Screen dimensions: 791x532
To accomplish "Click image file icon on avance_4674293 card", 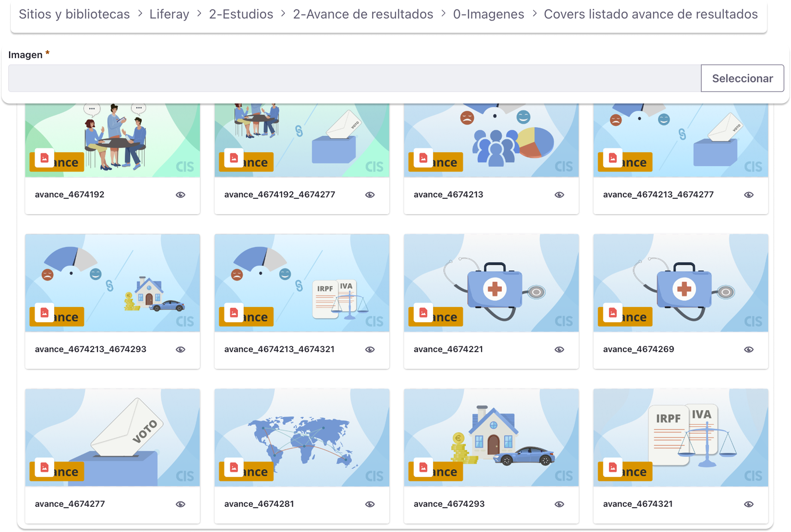I will point(423,467).
